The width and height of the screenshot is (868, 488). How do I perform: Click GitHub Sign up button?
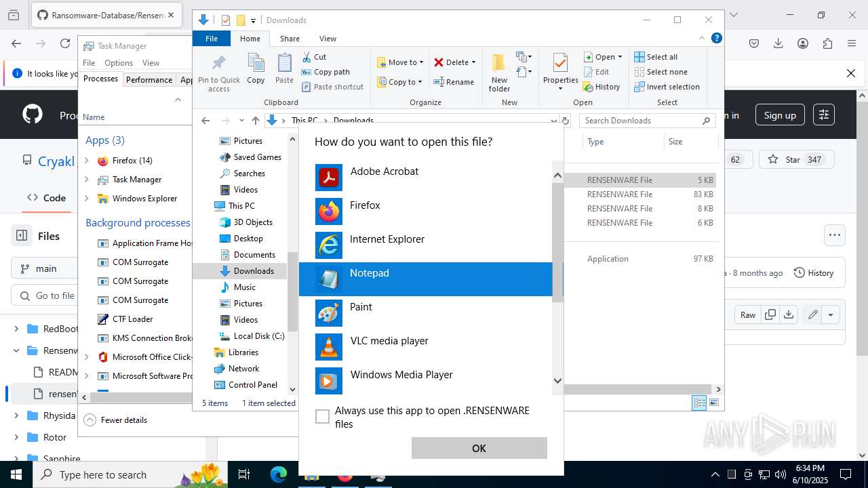pos(780,115)
